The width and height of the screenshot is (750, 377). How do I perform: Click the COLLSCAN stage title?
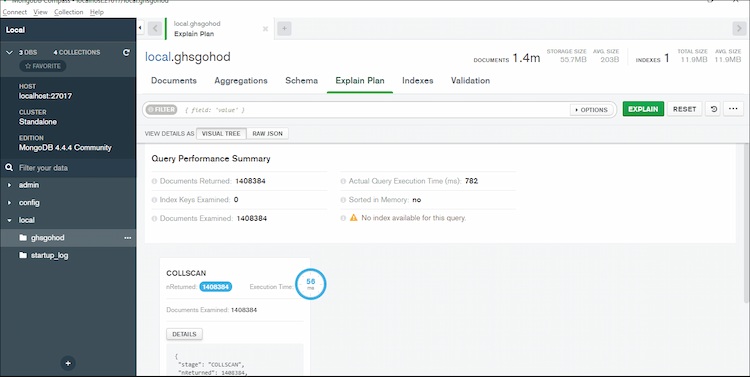(186, 273)
